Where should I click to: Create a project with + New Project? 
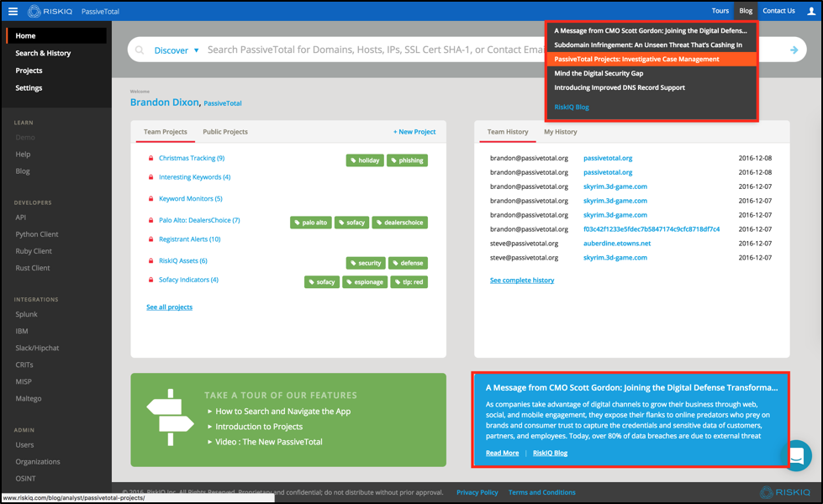[x=414, y=132]
